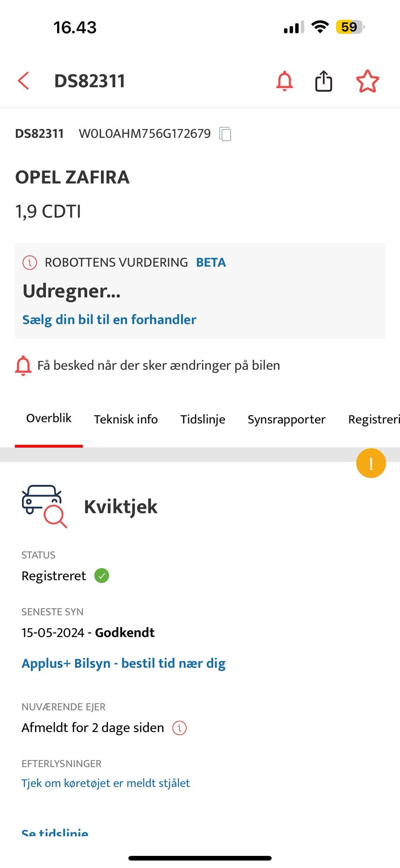Open the Tidslinje tab
Viewport: 400px width, 868px height.
coord(202,419)
